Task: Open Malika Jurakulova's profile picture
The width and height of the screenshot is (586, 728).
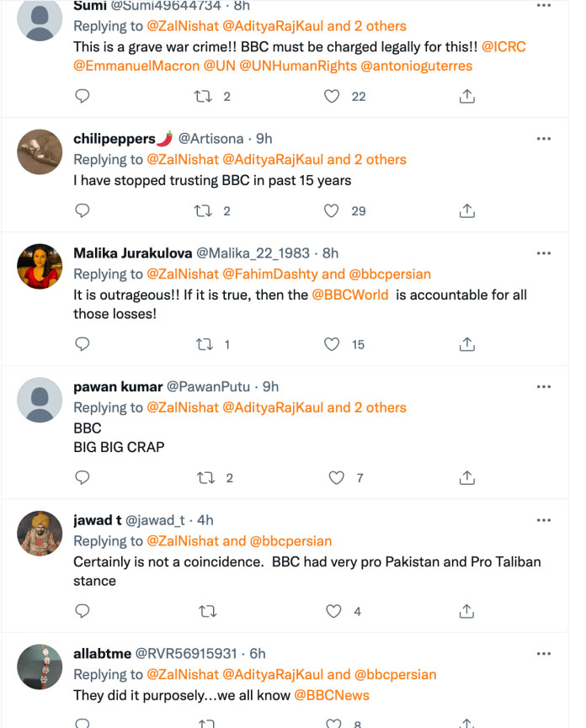Action: click(x=40, y=265)
